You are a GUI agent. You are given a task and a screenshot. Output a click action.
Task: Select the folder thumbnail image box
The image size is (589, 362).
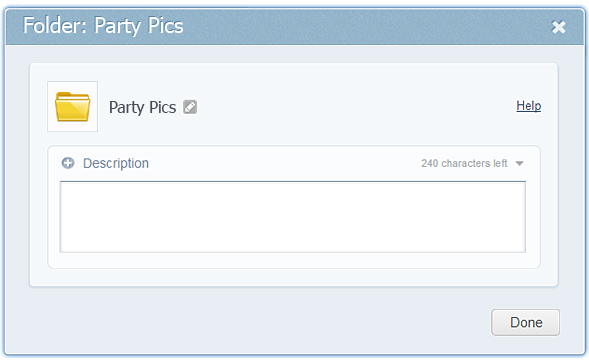(x=72, y=106)
